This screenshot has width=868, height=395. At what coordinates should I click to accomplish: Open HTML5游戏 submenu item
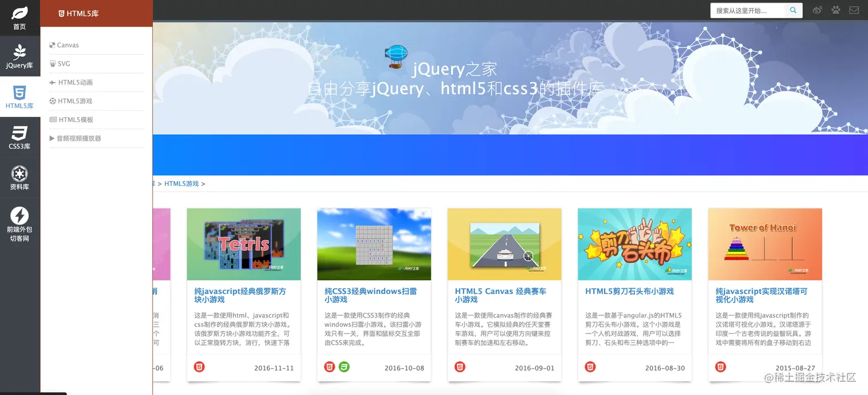tap(96, 101)
